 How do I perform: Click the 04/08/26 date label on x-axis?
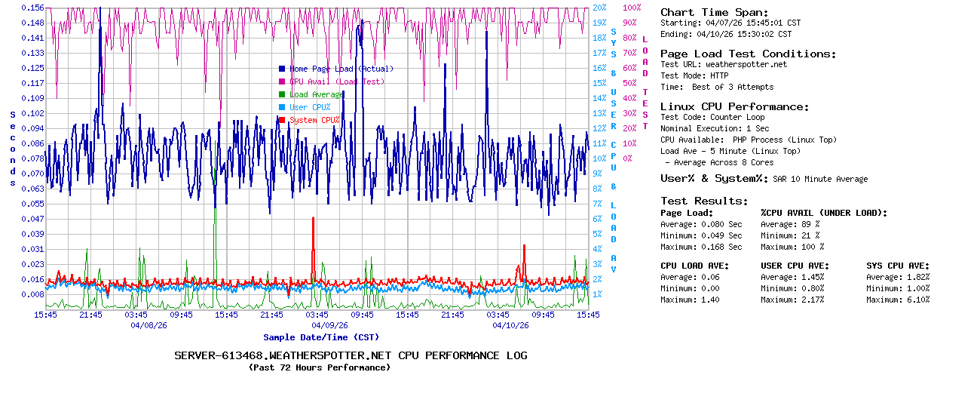(x=149, y=326)
